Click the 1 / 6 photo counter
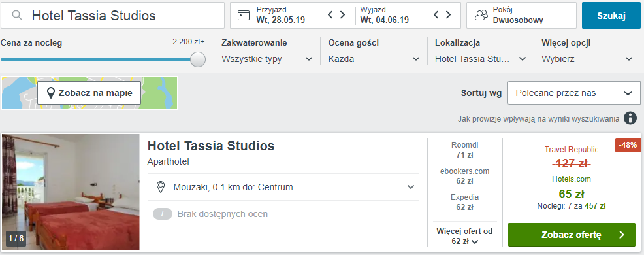Image resolution: width=644 pixels, height=255 pixels. tap(16, 239)
